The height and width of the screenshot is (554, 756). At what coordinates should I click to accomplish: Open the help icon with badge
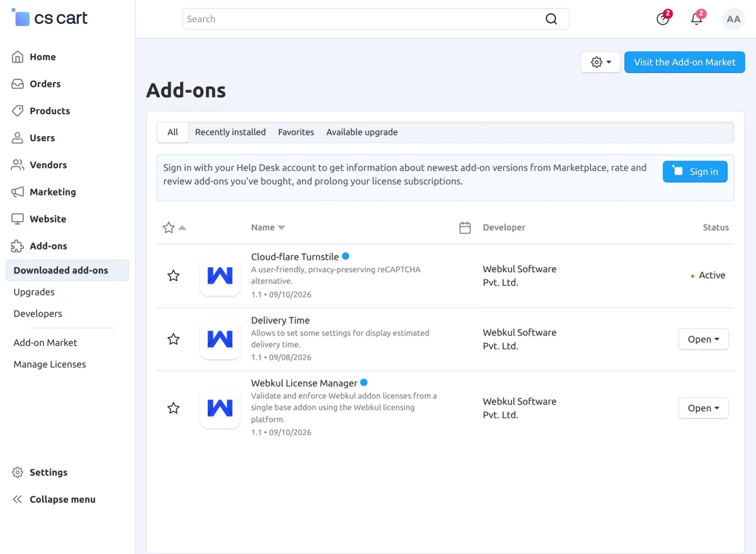pyautogui.click(x=663, y=19)
